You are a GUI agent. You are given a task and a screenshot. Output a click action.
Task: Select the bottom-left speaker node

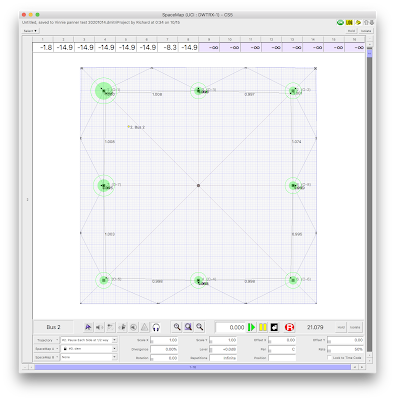(104, 280)
